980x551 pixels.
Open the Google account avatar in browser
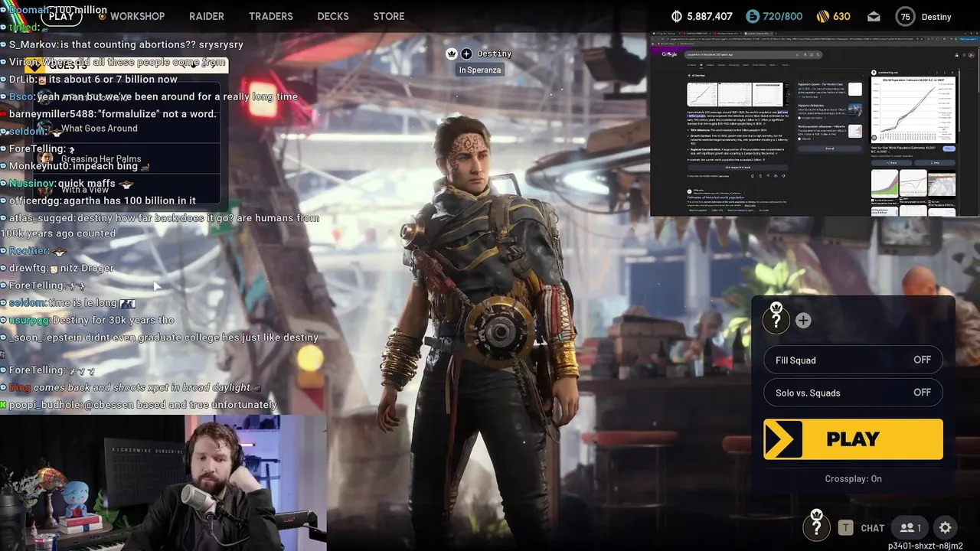[971, 54]
